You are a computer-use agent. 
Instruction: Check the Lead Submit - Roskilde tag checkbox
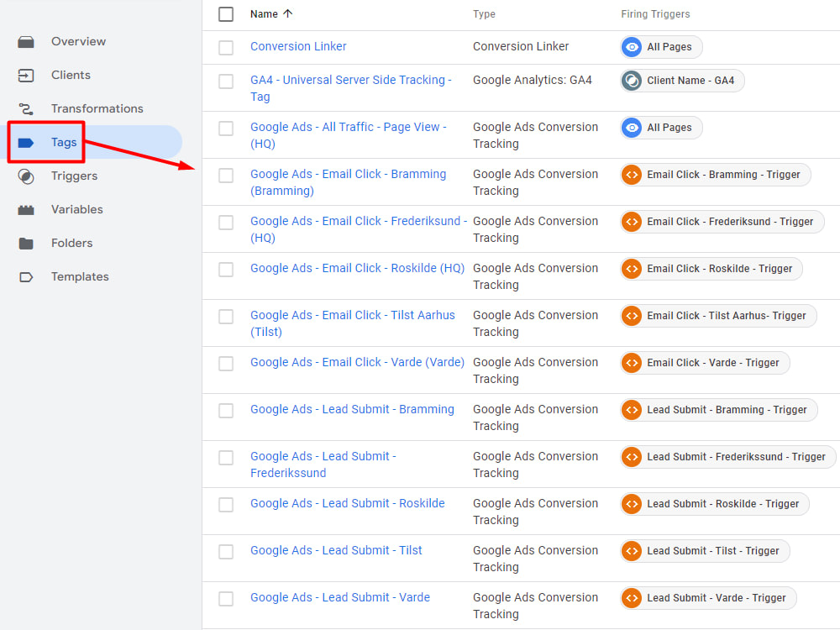[226, 504]
